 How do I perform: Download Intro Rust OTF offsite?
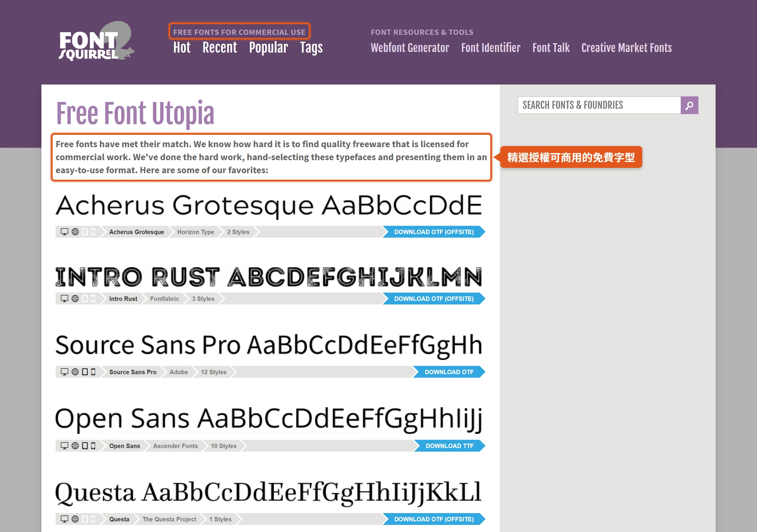click(434, 299)
